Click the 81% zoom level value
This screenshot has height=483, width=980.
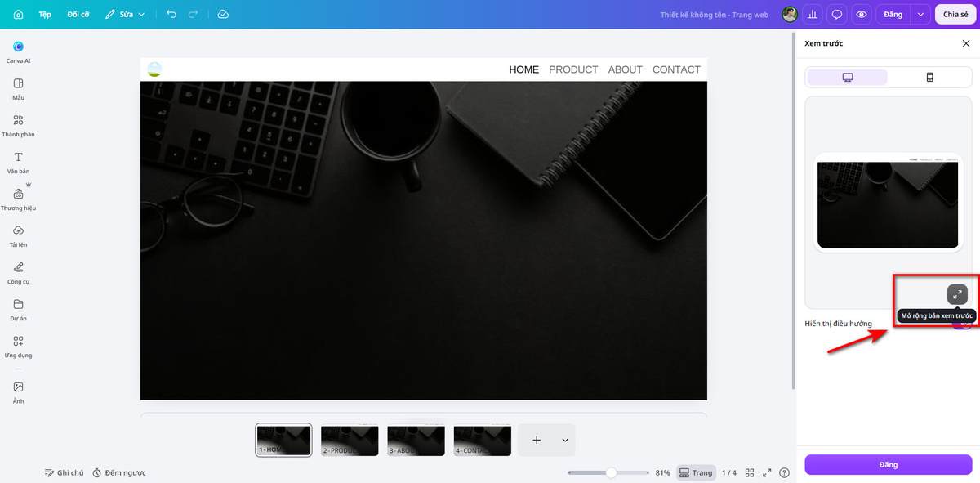click(x=663, y=472)
